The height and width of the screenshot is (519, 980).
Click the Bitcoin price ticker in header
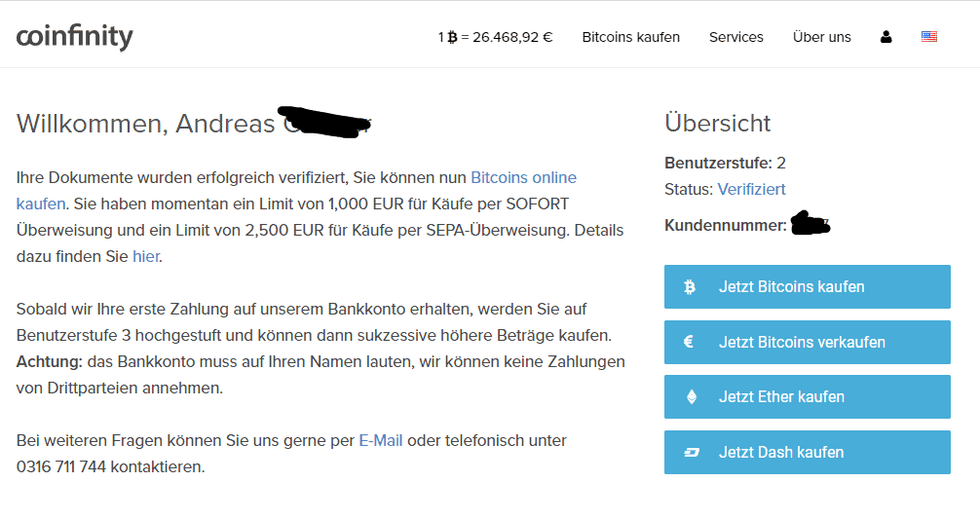tap(495, 37)
